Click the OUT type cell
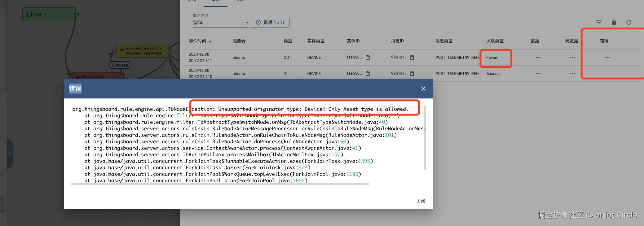644x226 pixels. coord(287,58)
